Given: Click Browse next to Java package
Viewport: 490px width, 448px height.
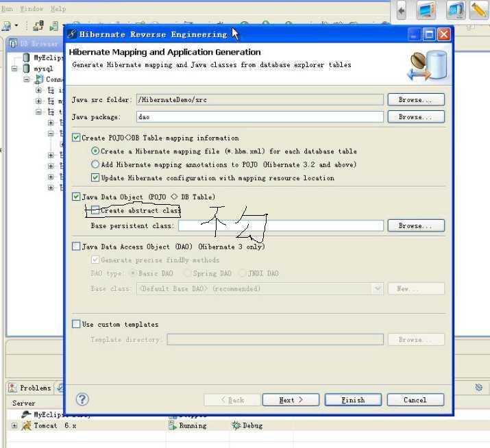Looking at the screenshot, I should point(416,116).
